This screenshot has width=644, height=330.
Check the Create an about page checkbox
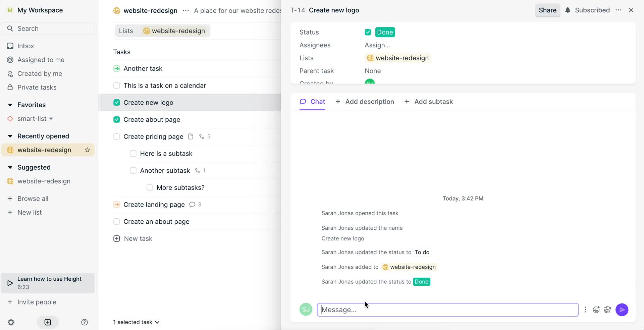point(116,222)
